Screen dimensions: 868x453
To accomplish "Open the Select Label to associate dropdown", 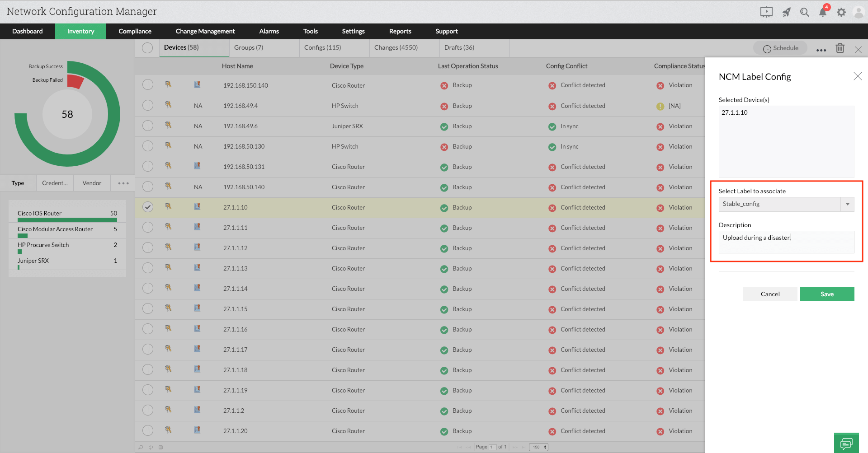I will click(847, 204).
